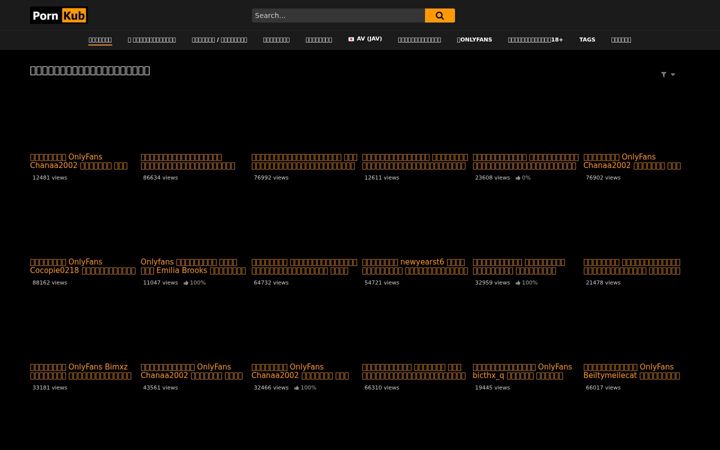Viewport: 720px width, 450px height.
Task: Select the underlined first navigation item
Action: tap(100, 40)
